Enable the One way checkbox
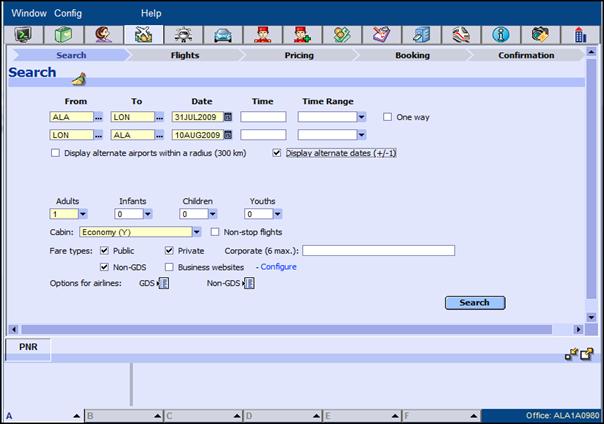This screenshot has height=424, width=604. (x=388, y=117)
